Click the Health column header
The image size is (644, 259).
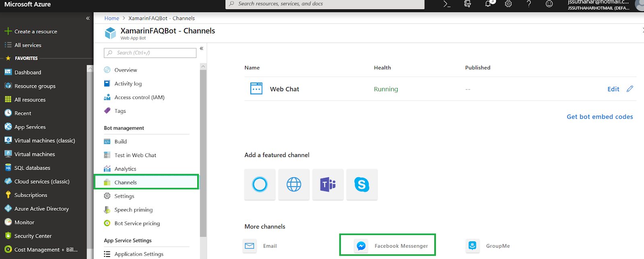click(x=382, y=68)
